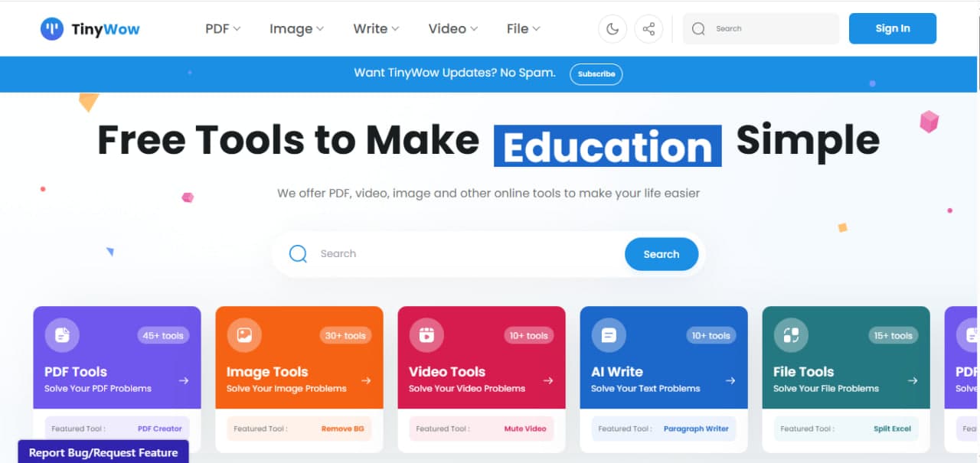Click the Video Tools film icon
980x463 pixels.
(426, 335)
